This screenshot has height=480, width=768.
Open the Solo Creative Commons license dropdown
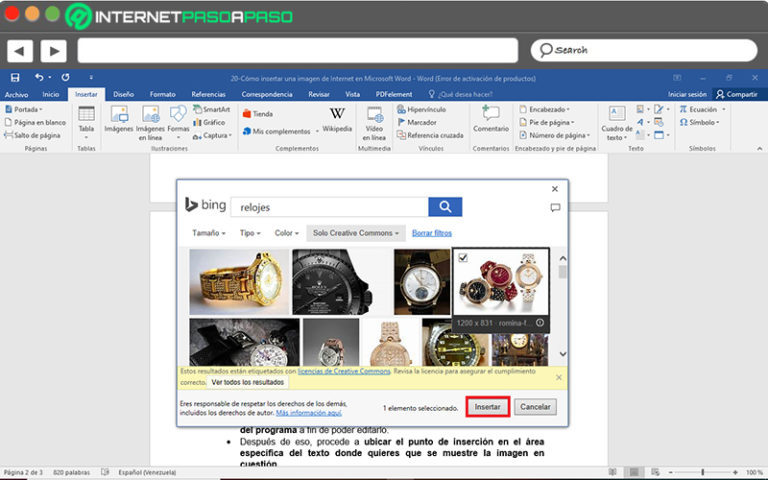356,233
